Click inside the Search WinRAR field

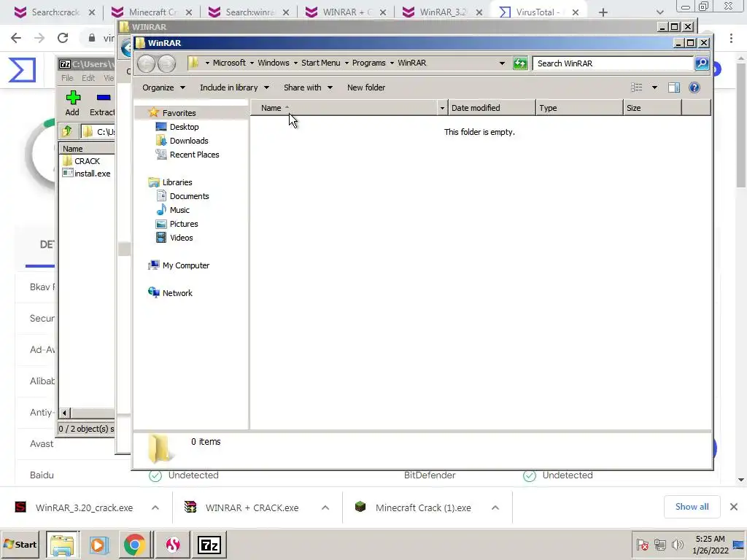(614, 63)
